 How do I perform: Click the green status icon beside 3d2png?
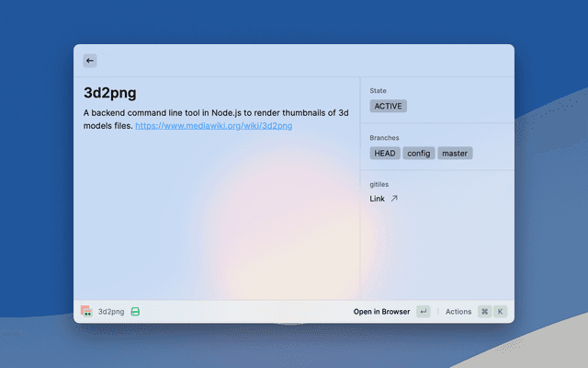[135, 312]
